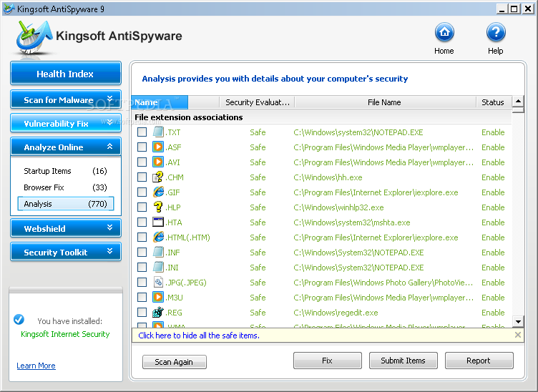Click C:\Windows\winhlp32.exe file path
The height and width of the screenshot is (392, 538).
(x=338, y=207)
